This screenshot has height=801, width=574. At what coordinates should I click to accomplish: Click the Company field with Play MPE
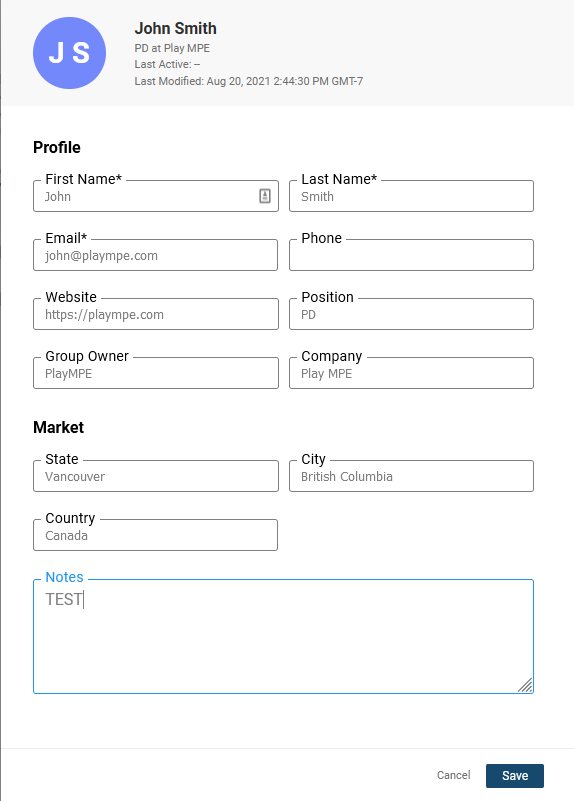(411, 373)
